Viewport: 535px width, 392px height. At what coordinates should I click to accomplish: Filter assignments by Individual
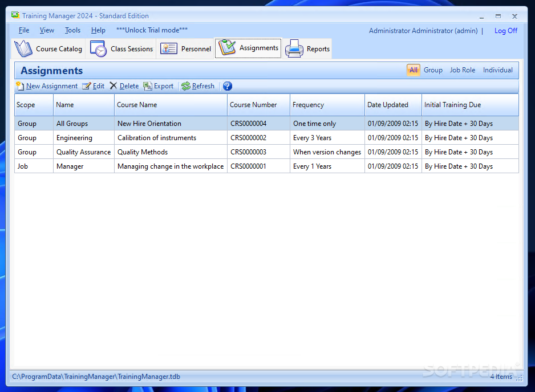coord(497,70)
